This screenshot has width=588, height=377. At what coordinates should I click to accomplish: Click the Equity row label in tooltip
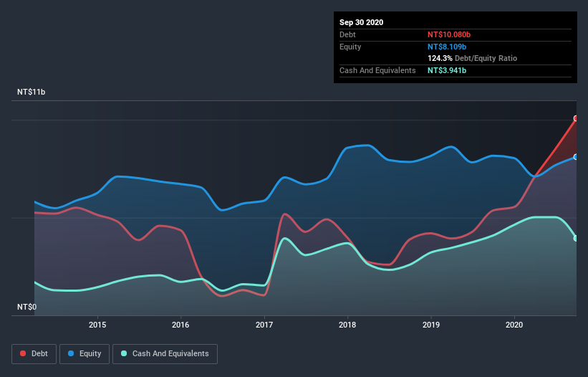click(x=350, y=47)
